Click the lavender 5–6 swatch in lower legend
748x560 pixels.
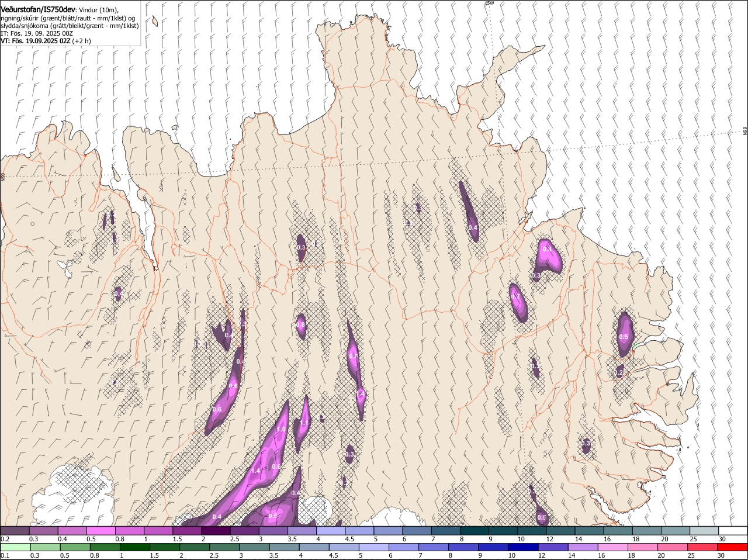[375, 547]
